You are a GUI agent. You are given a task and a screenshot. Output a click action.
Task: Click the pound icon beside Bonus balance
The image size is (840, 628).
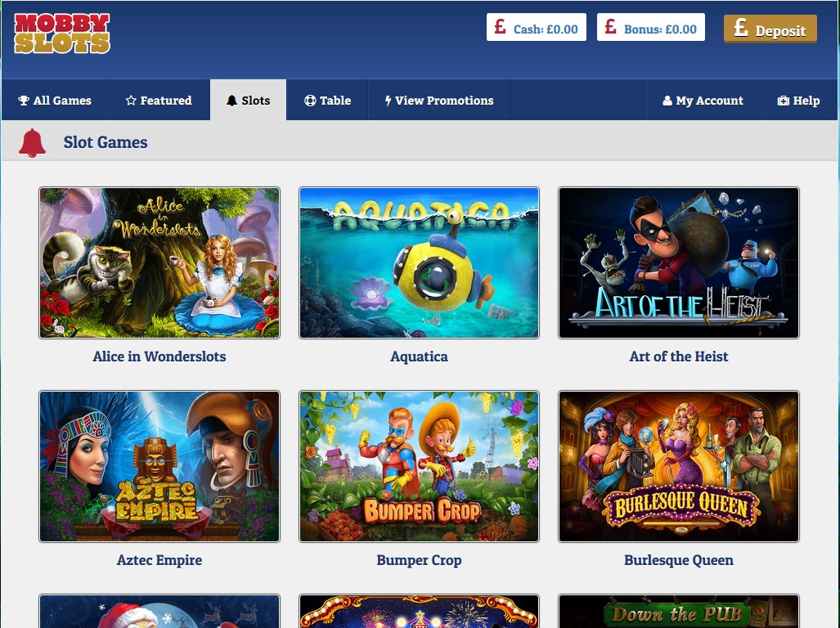pyautogui.click(x=610, y=27)
